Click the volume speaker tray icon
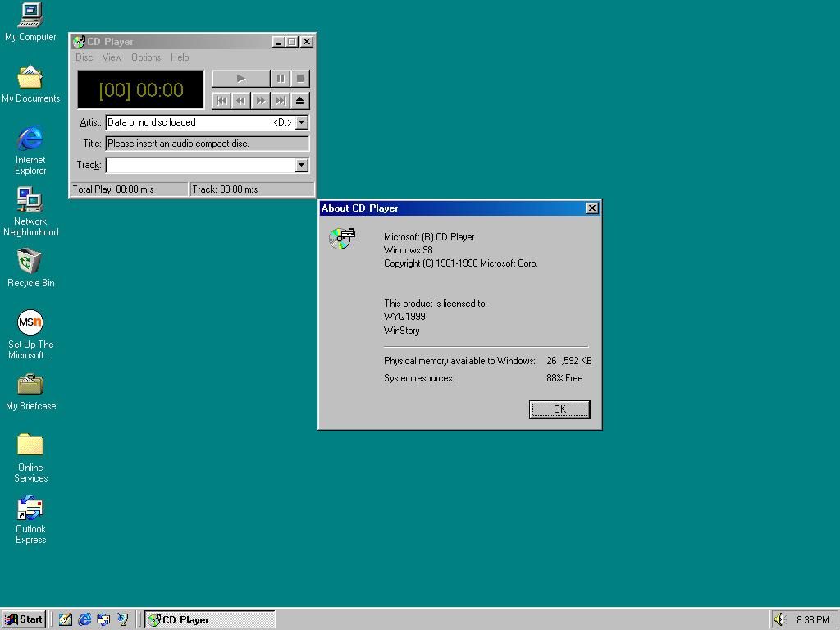 coord(779,619)
